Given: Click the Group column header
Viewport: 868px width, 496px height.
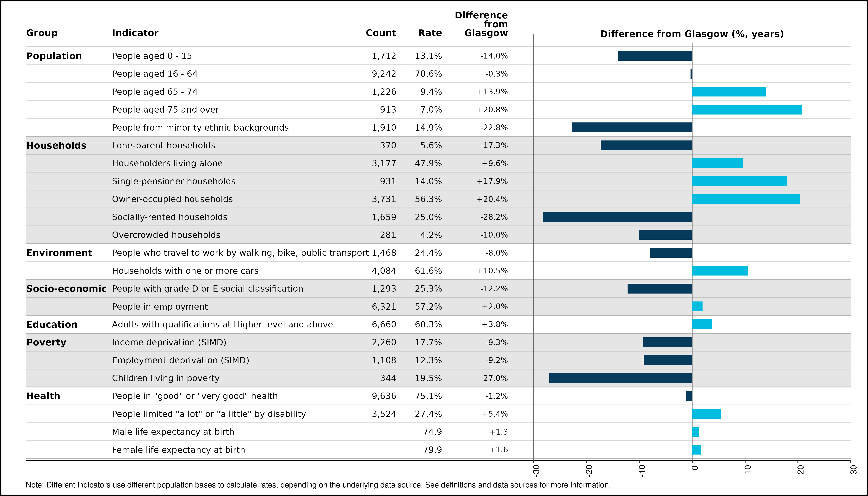Looking at the screenshot, I should (x=42, y=33).
